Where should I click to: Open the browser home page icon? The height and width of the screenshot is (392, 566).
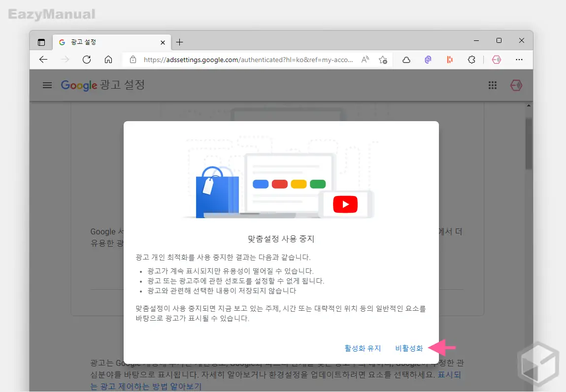coord(108,60)
